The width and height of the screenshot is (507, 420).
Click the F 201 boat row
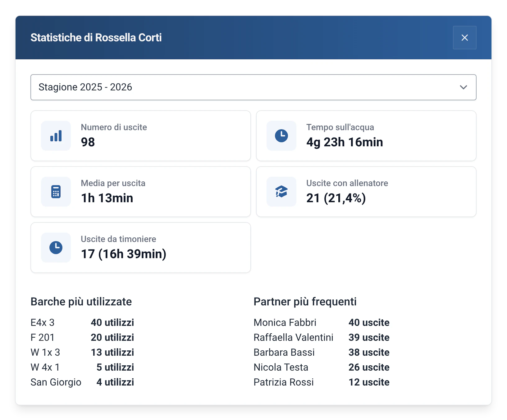[82, 337]
